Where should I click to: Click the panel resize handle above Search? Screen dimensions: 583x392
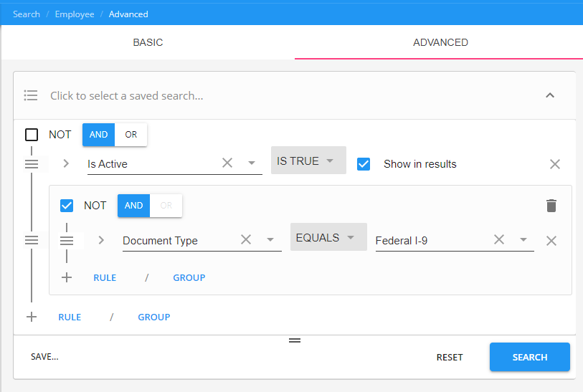click(x=295, y=340)
